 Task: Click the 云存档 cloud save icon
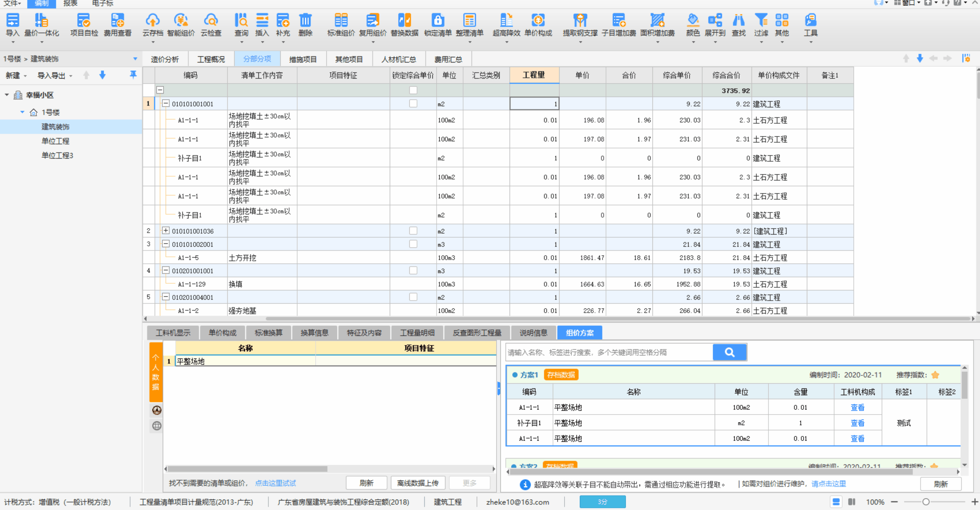(x=153, y=21)
